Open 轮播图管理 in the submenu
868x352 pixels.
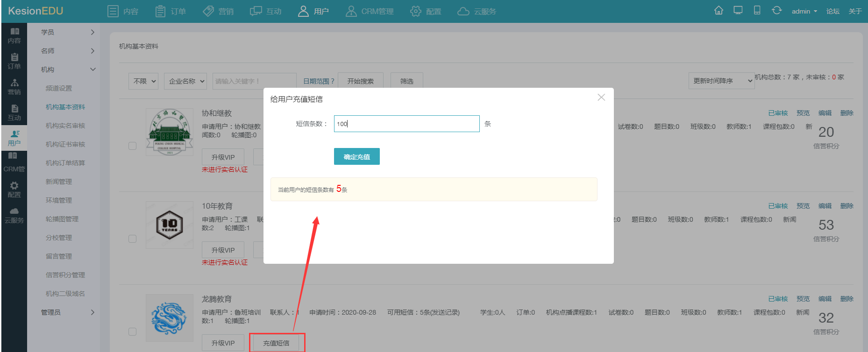pos(62,219)
